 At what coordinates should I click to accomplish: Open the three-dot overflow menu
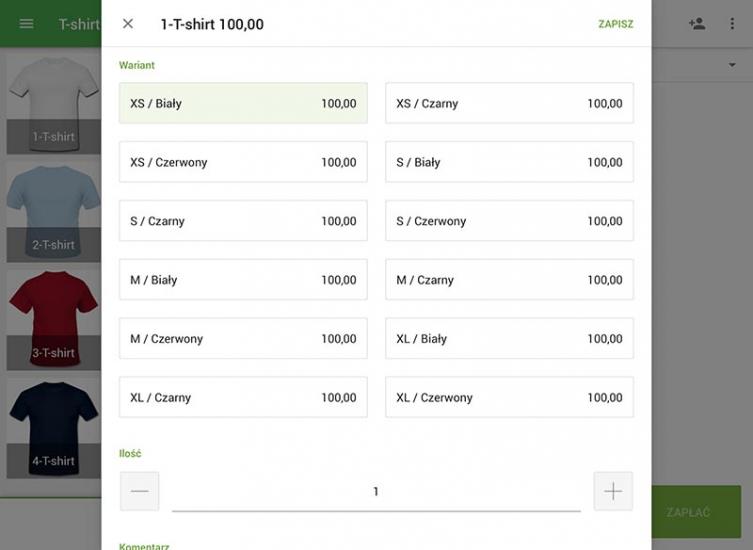[732, 24]
